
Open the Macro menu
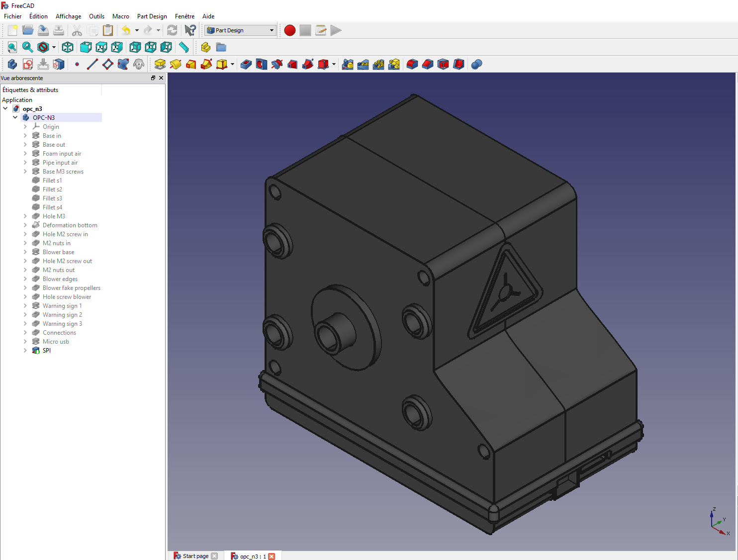tap(121, 16)
